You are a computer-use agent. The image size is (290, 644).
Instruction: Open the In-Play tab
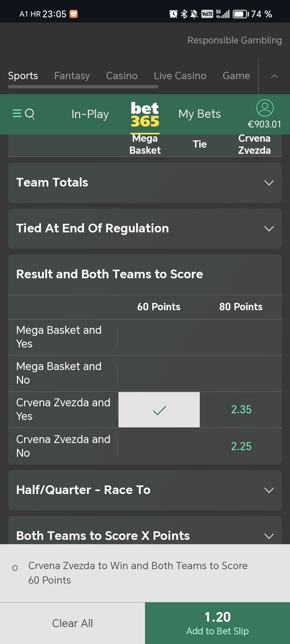click(x=90, y=114)
